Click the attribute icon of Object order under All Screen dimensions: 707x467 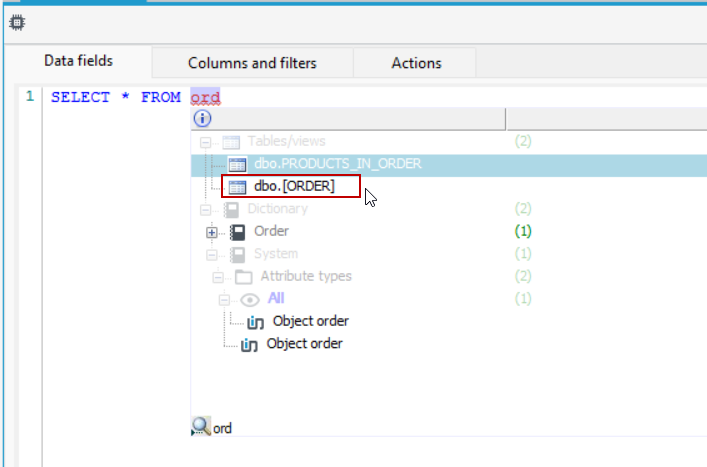[x=255, y=322]
